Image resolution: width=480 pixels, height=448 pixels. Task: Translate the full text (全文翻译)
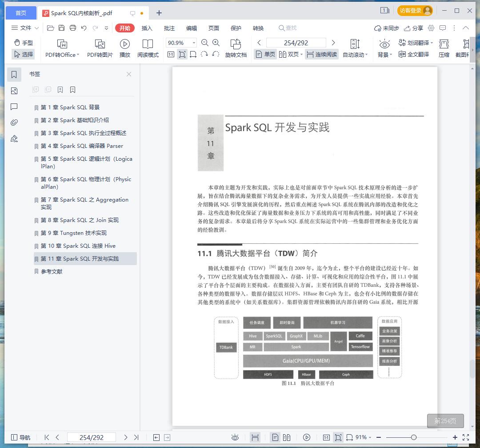click(x=414, y=55)
